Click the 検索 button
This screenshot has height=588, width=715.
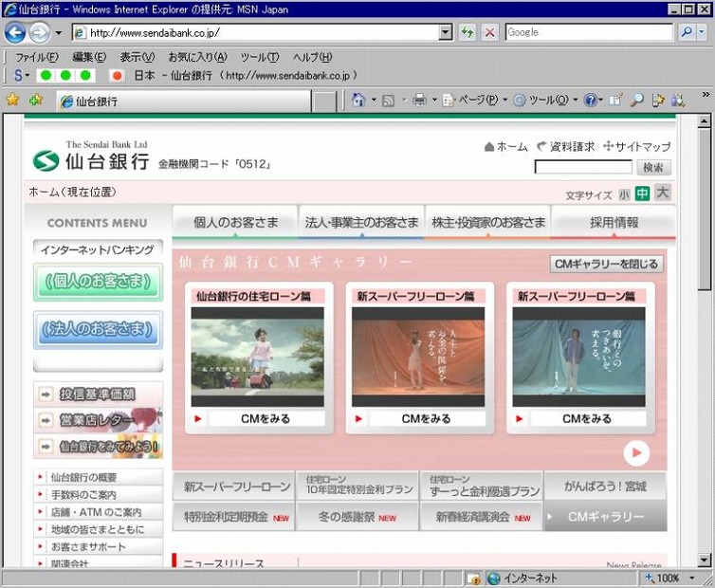[653, 168]
